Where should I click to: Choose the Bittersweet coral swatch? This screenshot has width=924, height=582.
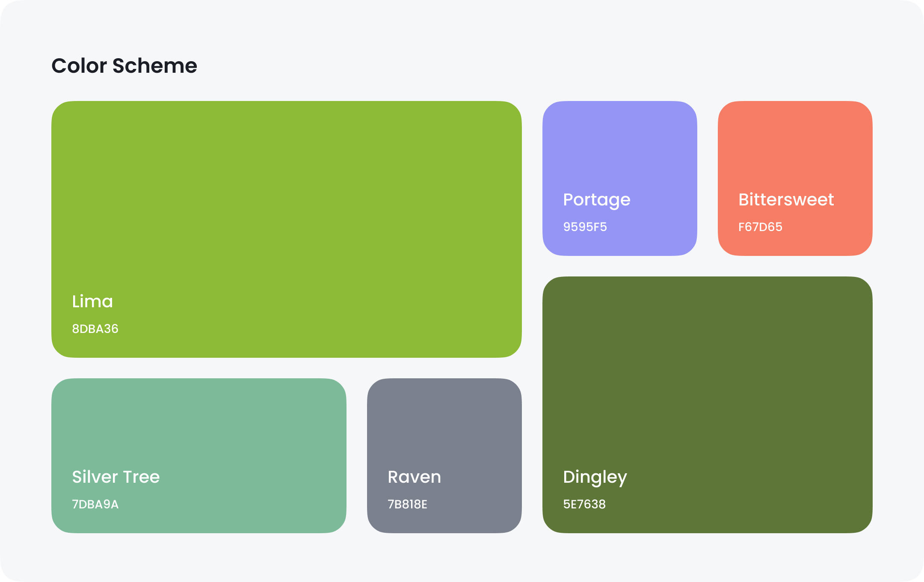tap(795, 178)
